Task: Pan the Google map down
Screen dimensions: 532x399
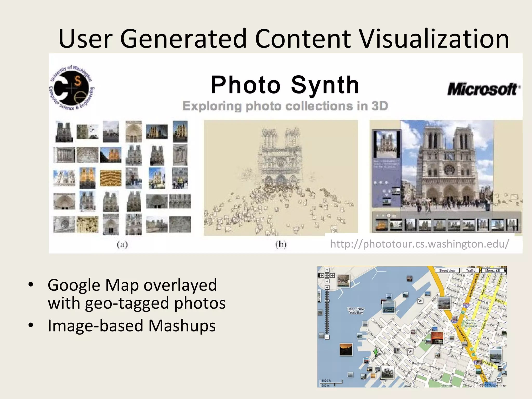Action: tap(327, 281)
